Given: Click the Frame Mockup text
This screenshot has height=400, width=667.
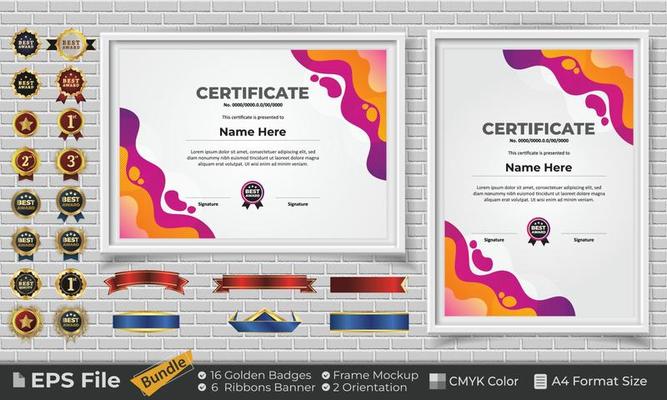Looking at the screenshot, I should (376, 375).
